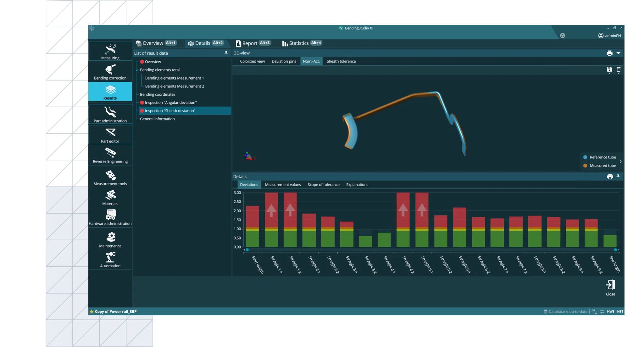Click the save view icon in 3D-view
Viewport: 644px width, 349px height.
click(x=609, y=70)
